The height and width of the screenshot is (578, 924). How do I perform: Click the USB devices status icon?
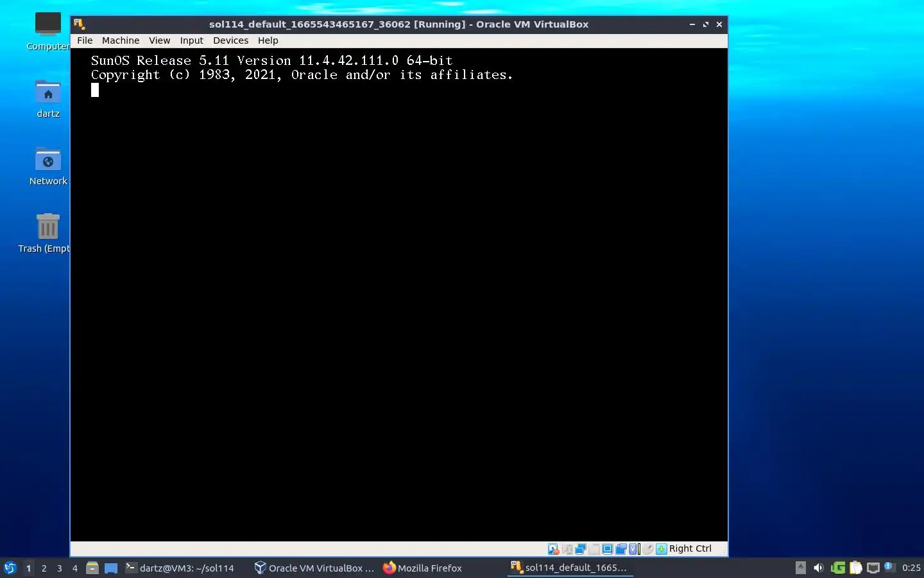(x=594, y=549)
